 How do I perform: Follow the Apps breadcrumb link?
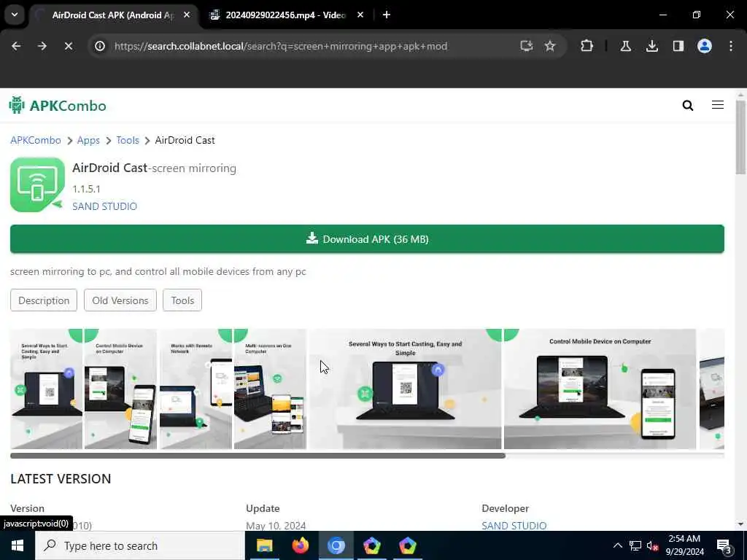[x=88, y=140]
